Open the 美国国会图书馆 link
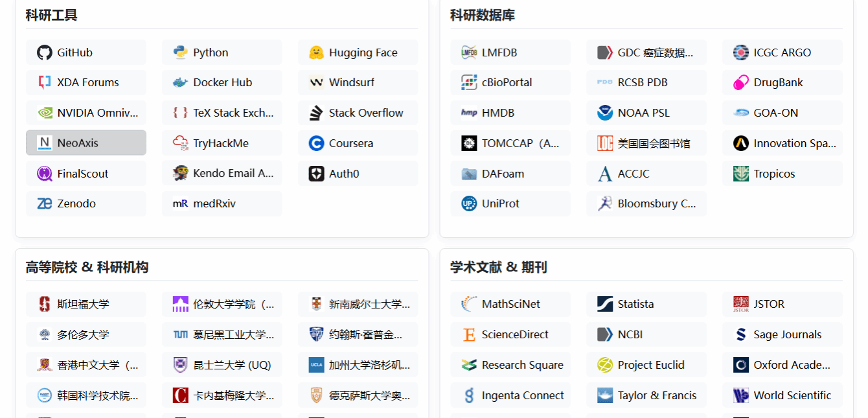The image size is (868, 418). (x=646, y=143)
